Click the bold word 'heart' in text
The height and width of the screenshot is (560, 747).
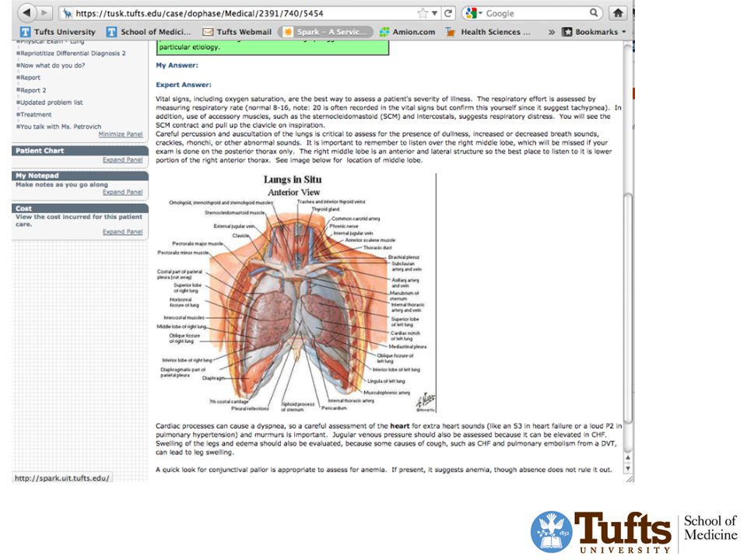tap(400, 425)
